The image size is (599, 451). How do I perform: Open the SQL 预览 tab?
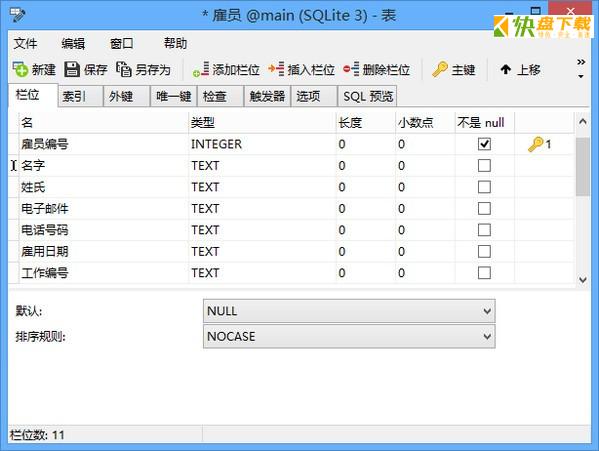(368, 96)
